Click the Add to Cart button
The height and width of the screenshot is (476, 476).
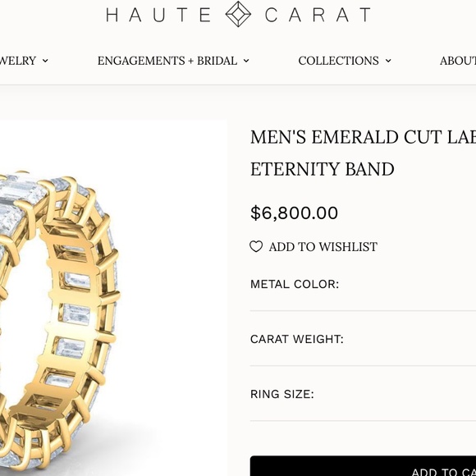point(363,465)
